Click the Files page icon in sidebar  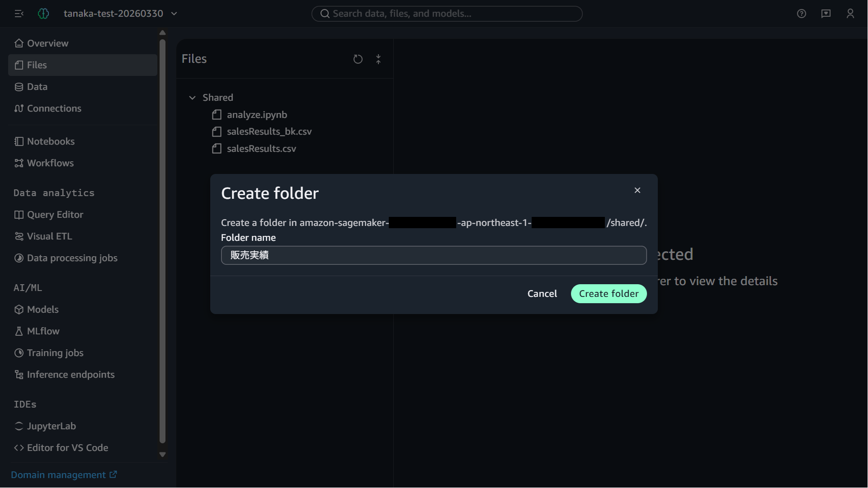tap(19, 65)
